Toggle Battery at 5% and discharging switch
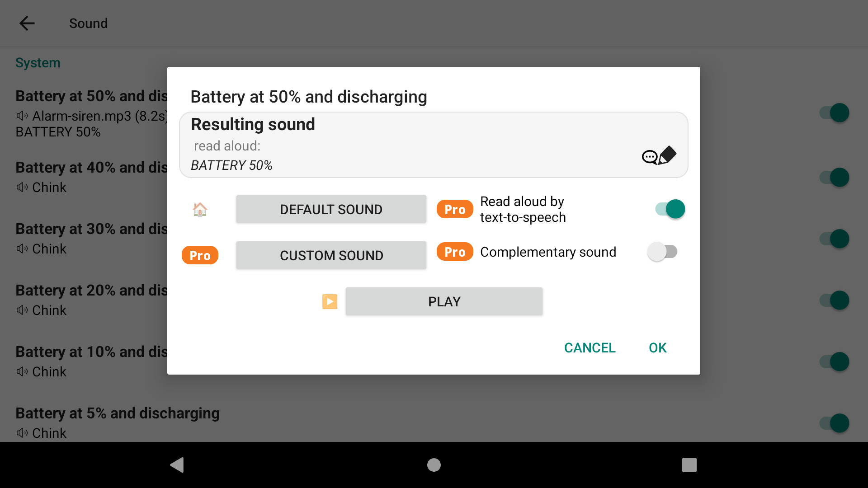Viewport: 868px width, 488px height. tap(834, 423)
